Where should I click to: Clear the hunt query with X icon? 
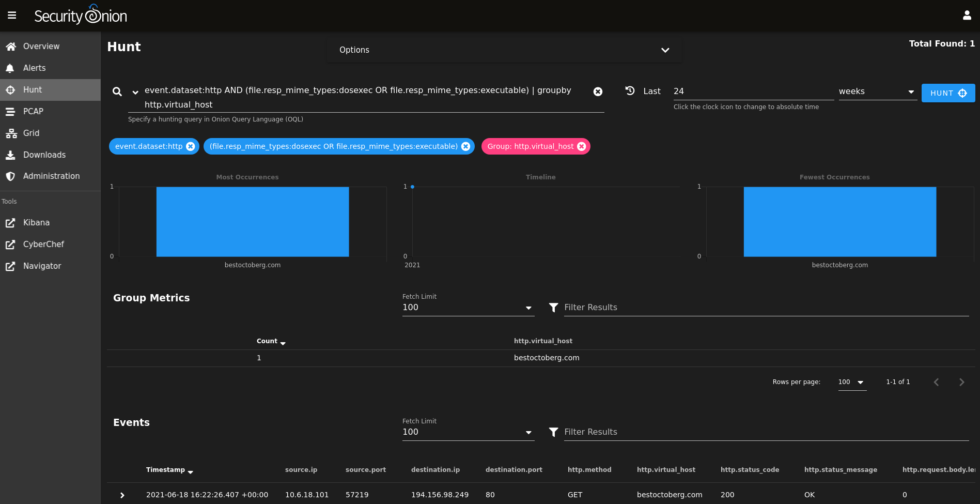(x=598, y=91)
